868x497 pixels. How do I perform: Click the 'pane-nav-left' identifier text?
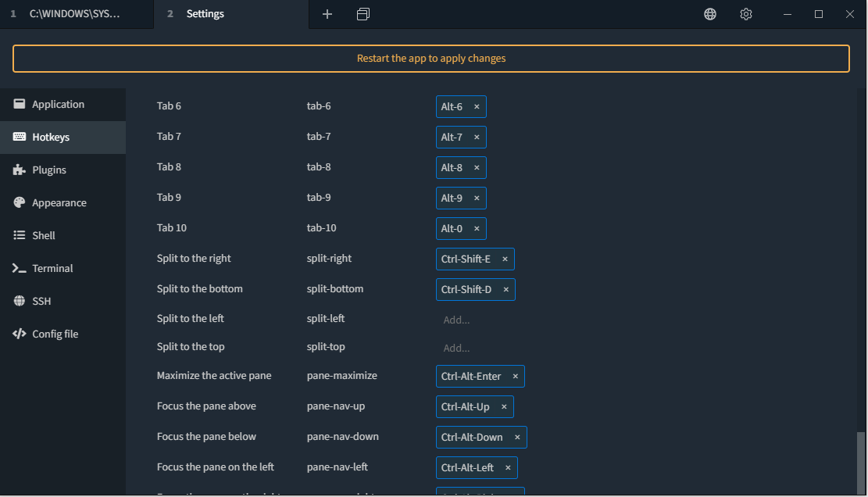[338, 467]
